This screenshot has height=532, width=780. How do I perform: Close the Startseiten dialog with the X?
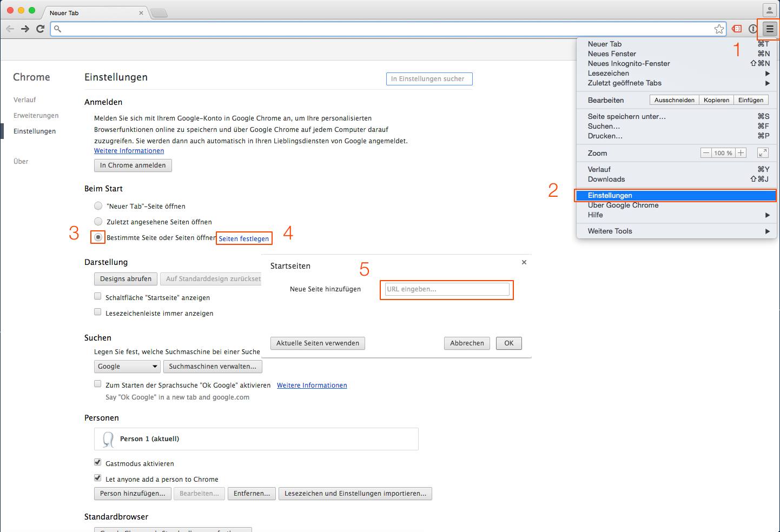pos(524,262)
